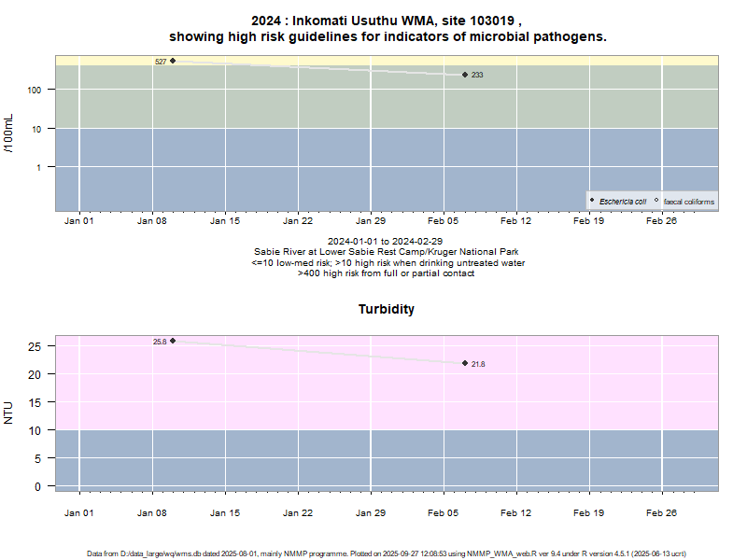The width and height of the screenshot is (747, 560).
Task: Click the Escherichia coli legend marker
Action: [x=593, y=201]
